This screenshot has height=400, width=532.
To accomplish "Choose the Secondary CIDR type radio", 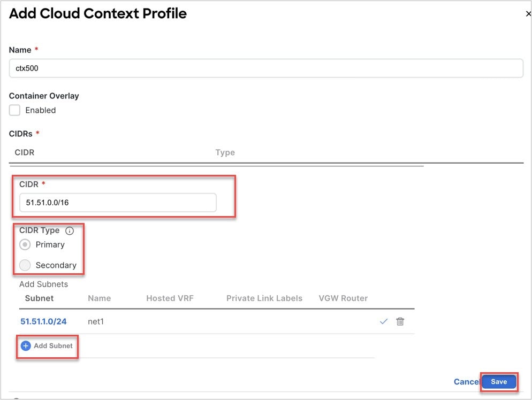I will (25, 265).
